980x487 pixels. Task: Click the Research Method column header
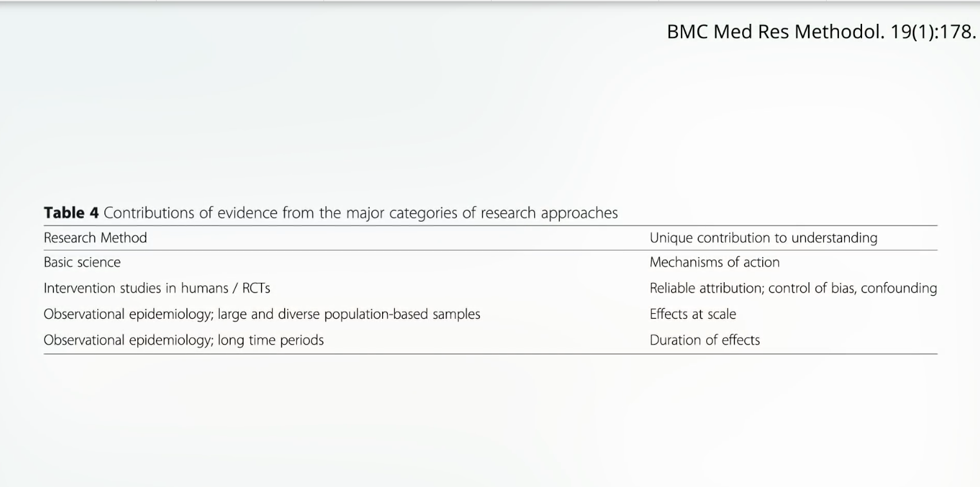pos(95,238)
